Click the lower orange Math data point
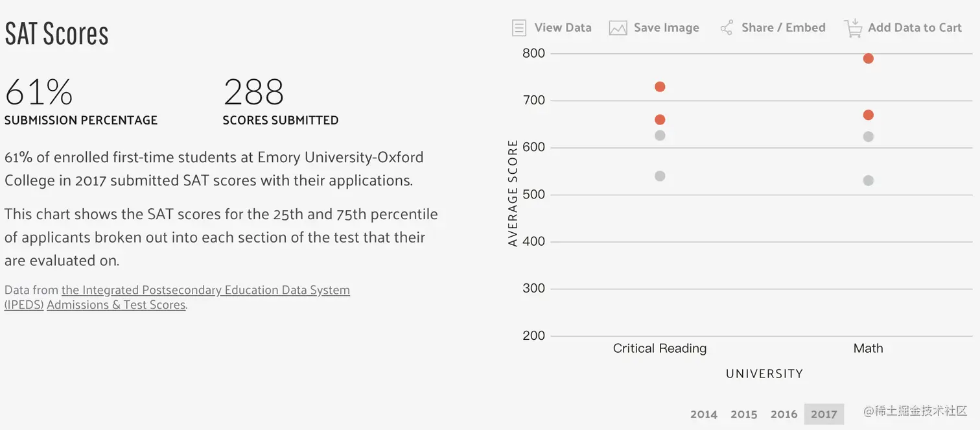The height and width of the screenshot is (430, 980). (x=869, y=115)
